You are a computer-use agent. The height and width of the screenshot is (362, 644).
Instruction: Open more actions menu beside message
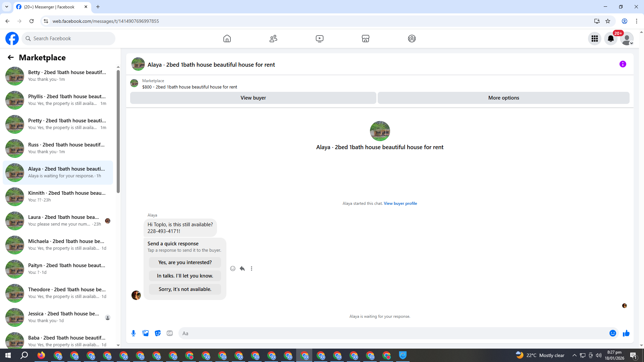252,268
